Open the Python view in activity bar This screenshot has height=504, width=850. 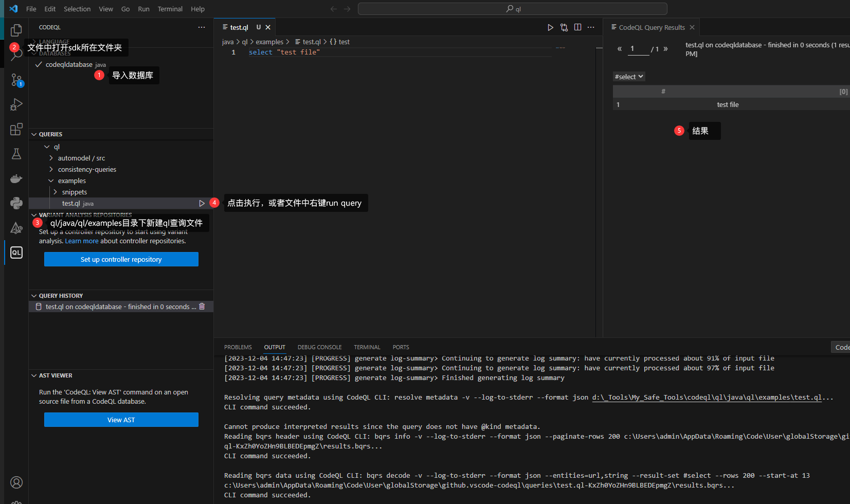pos(16,203)
